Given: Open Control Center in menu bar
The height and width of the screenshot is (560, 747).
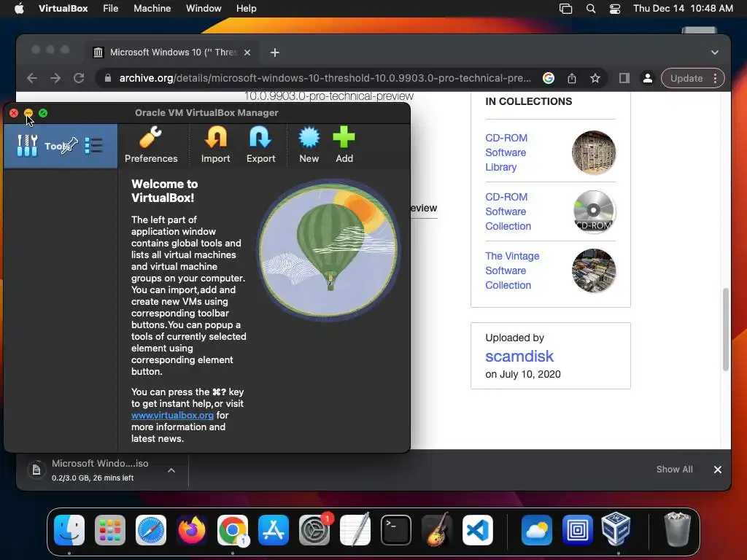Looking at the screenshot, I should point(615,9).
